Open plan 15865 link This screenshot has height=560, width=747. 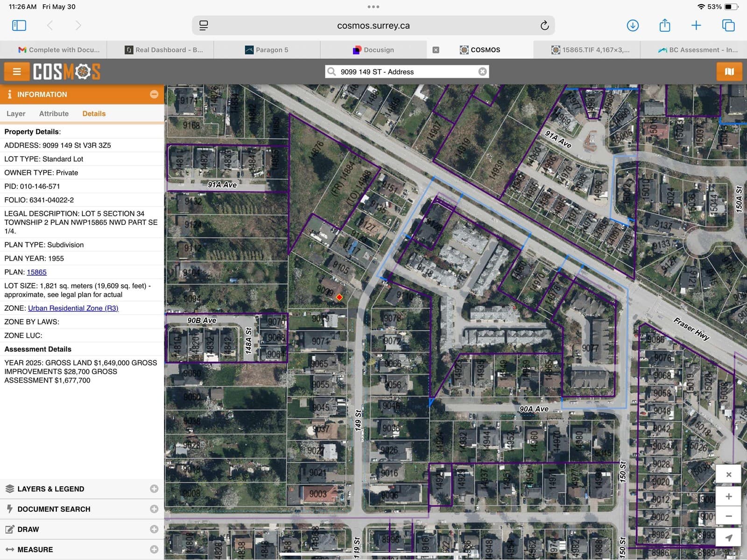pyautogui.click(x=36, y=272)
